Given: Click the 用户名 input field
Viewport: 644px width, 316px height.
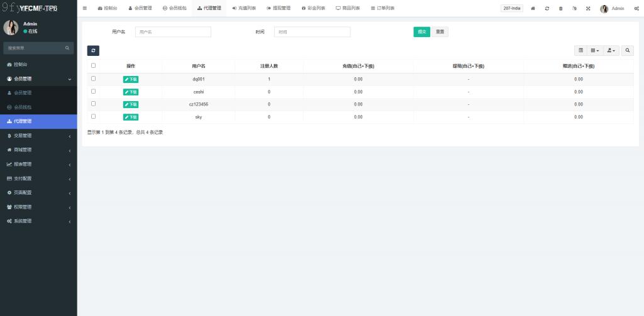Looking at the screenshot, I should (173, 32).
